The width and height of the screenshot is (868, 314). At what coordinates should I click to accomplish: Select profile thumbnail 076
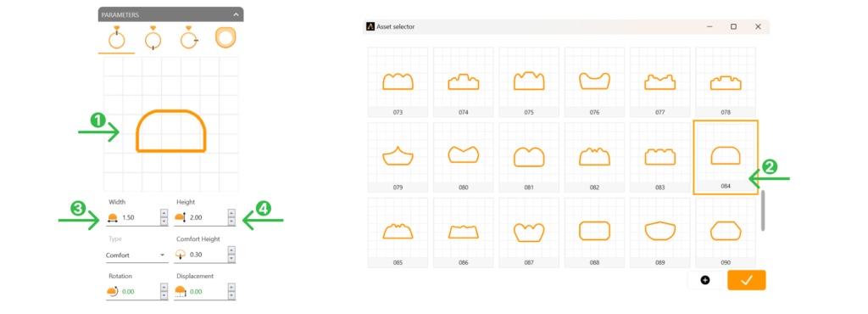(594, 82)
